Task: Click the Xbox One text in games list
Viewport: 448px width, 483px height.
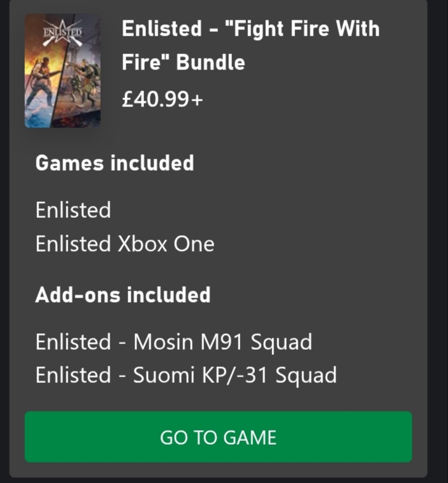Action: 166,244
